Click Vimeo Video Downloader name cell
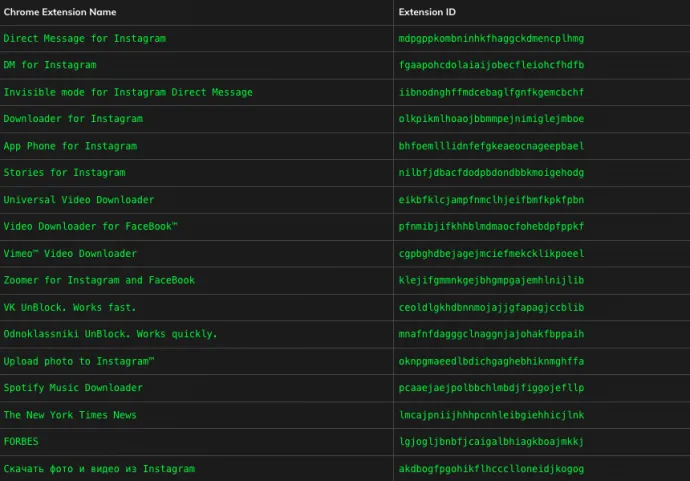Screen dimensions: 690x481 (70, 254)
